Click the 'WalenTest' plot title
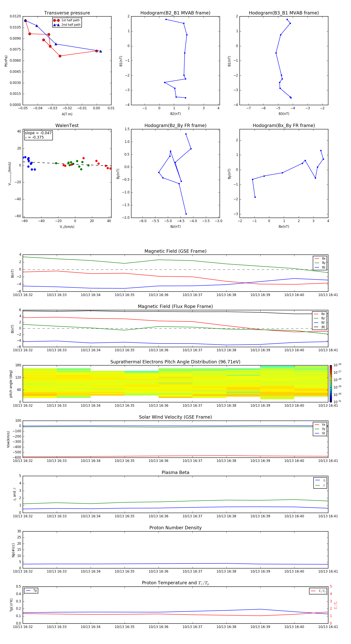 click(67, 125)
